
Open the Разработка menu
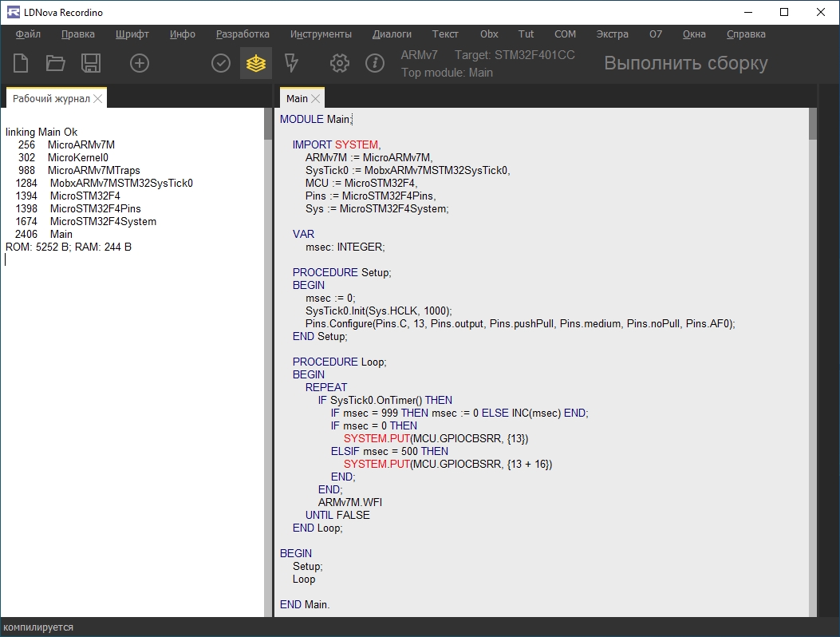(243, 34)
